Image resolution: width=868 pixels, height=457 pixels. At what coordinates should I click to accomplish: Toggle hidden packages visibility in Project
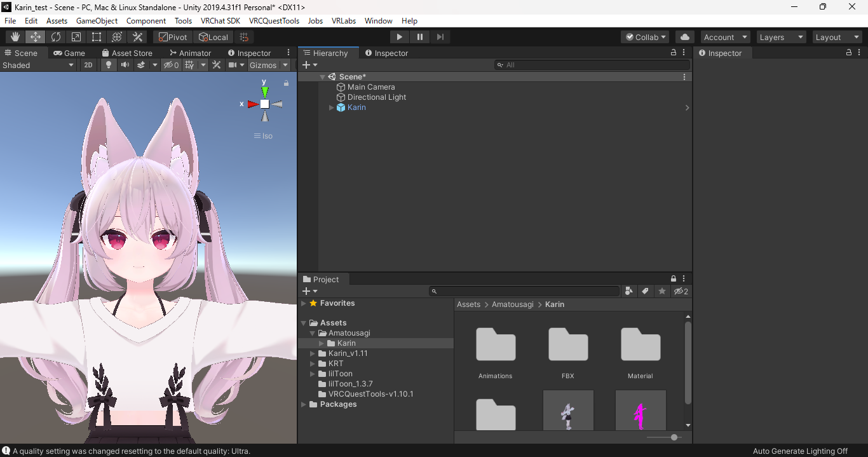681,291
